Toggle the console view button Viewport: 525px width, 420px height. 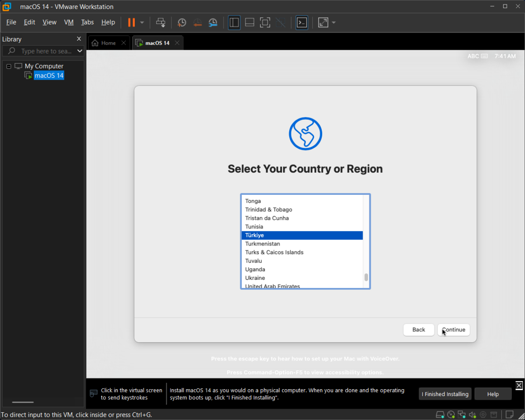[x=302, y=23]
